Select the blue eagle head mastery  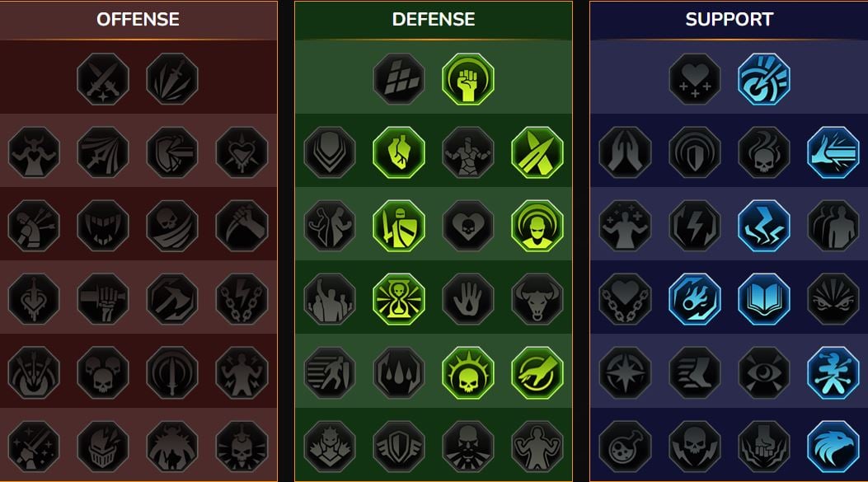click(x=833, y=447)
